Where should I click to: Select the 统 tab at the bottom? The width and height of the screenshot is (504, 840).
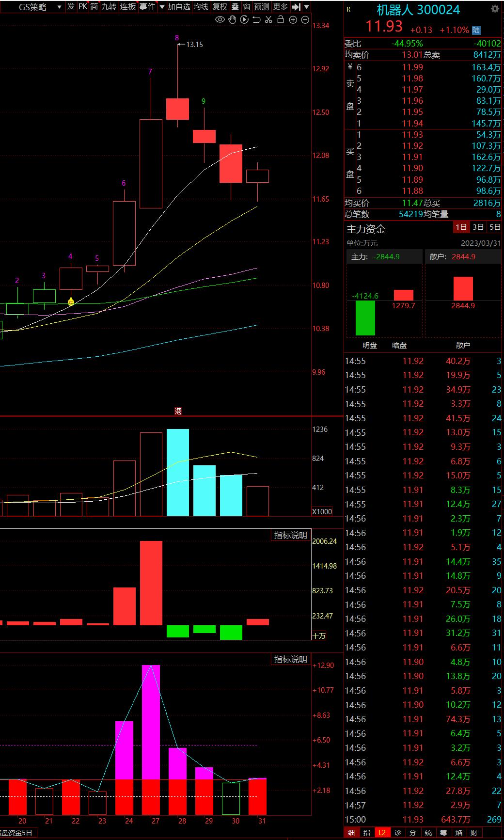click(x=428, y=832)
